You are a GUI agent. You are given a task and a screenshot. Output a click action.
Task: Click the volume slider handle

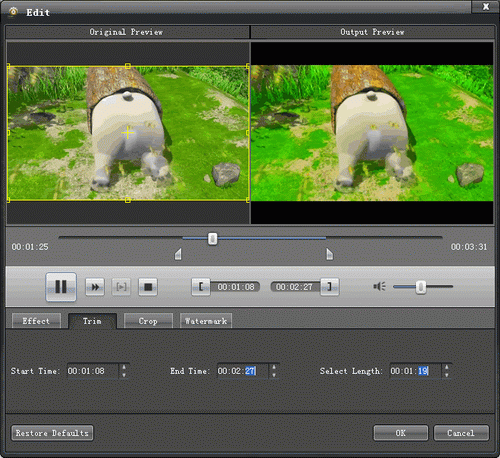[x=421, y=287]
